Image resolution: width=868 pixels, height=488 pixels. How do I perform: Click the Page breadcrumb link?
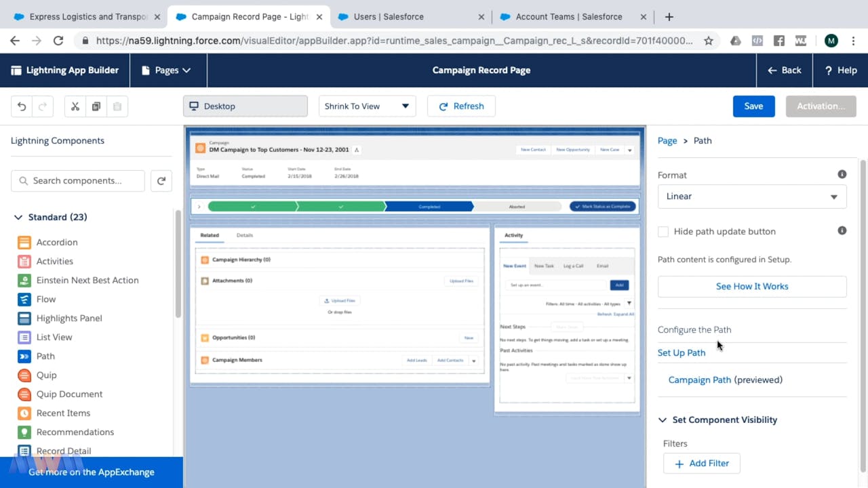click(667, 140)
